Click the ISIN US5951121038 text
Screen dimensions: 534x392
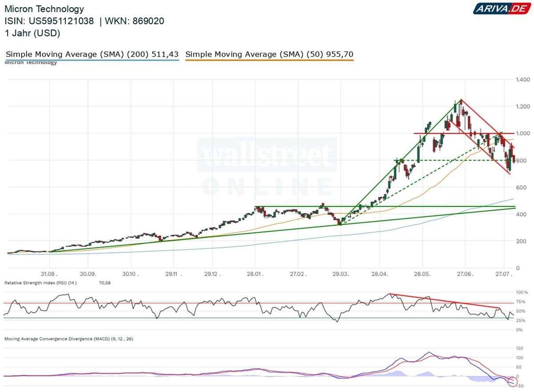50,21
